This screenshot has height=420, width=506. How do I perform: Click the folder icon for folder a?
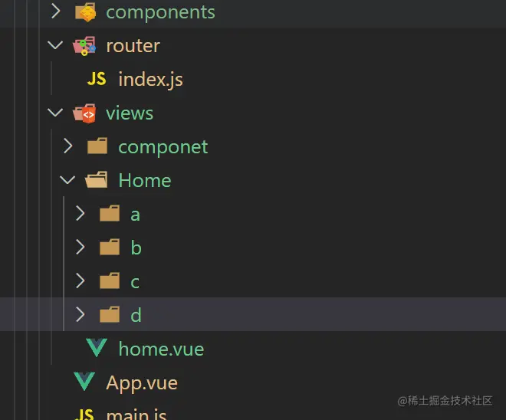pos(110,214)
